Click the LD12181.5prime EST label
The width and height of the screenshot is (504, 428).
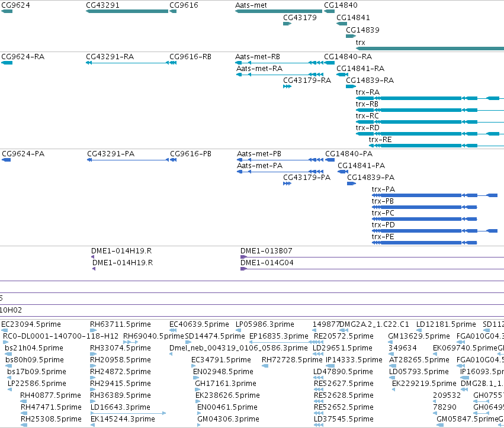(x=446, y=324)
